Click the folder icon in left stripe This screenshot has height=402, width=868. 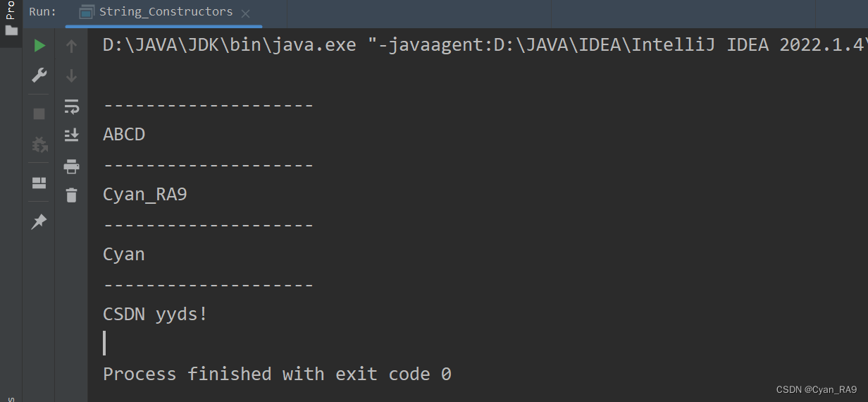point(11,30)
